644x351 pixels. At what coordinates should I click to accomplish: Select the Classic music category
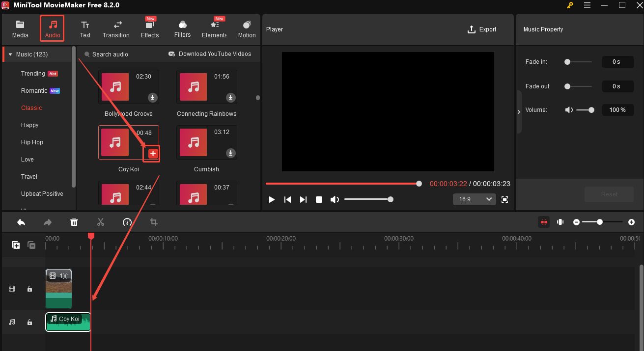(31, 108)
